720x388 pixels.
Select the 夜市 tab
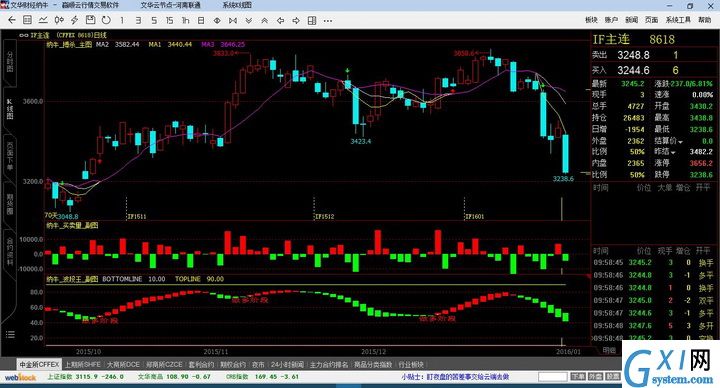tap(258, 364)
